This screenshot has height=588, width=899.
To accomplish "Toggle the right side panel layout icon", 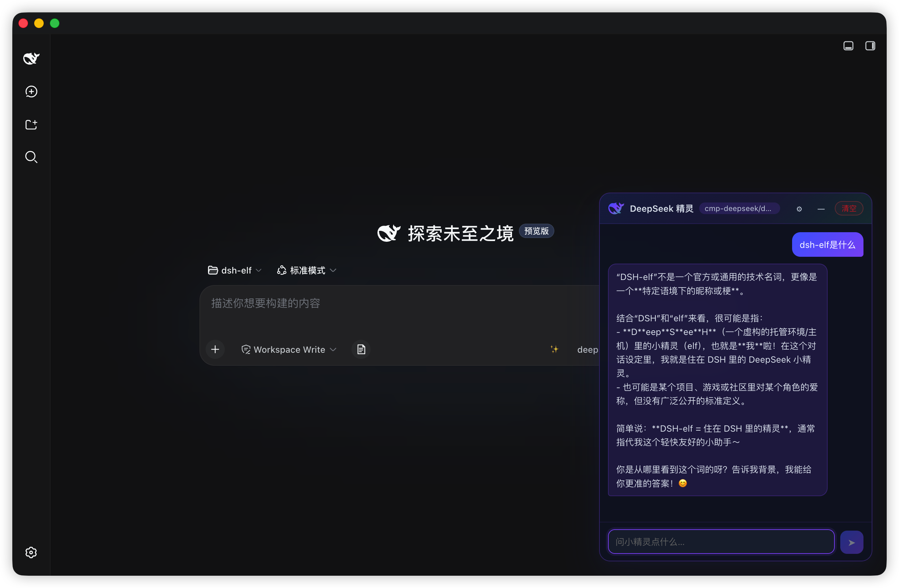I will tap(870, 46).
